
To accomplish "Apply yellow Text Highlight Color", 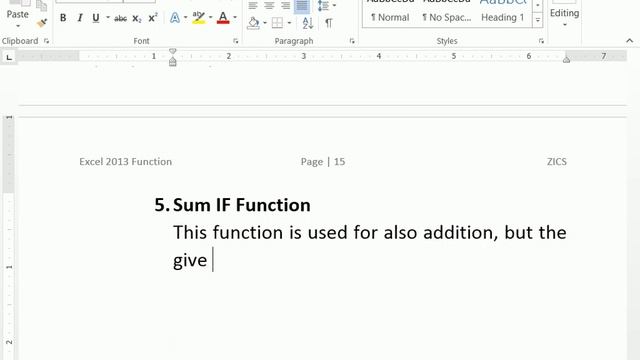I will [x=199, y=18].
